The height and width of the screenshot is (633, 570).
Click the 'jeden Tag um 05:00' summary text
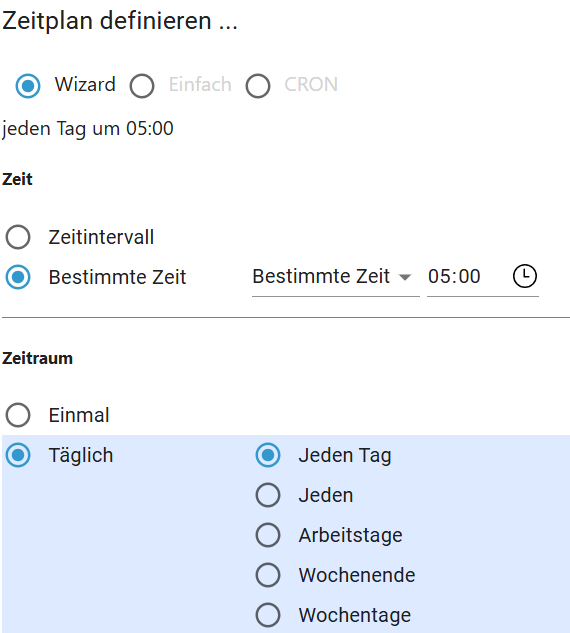[x=88, y=129]
